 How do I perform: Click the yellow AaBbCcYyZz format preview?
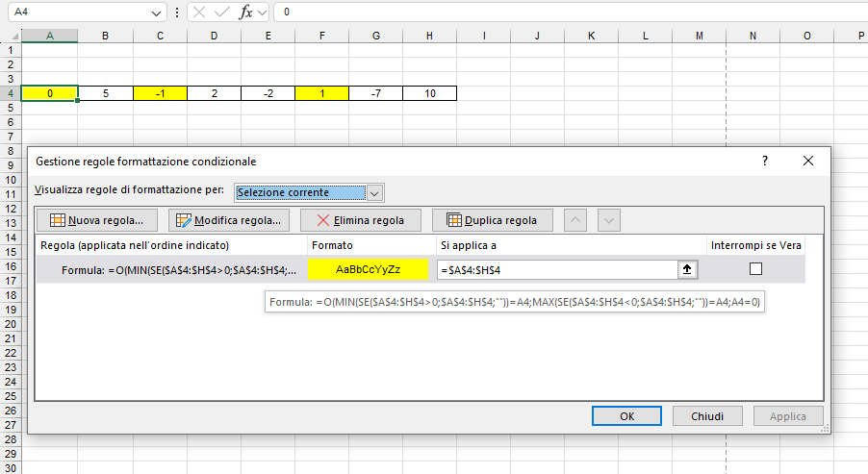369,269
